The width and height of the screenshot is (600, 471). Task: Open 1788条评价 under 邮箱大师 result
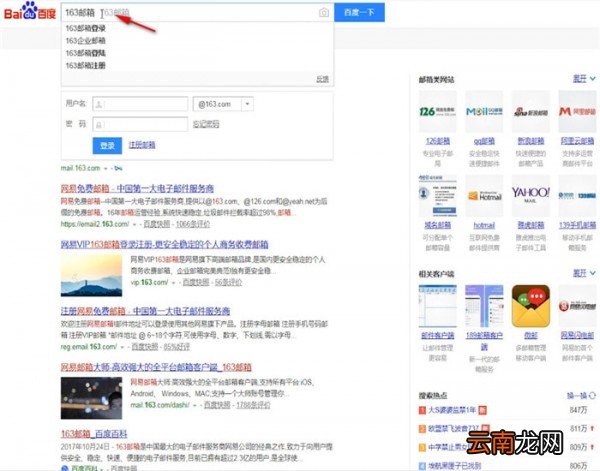(x=253, y=405)
